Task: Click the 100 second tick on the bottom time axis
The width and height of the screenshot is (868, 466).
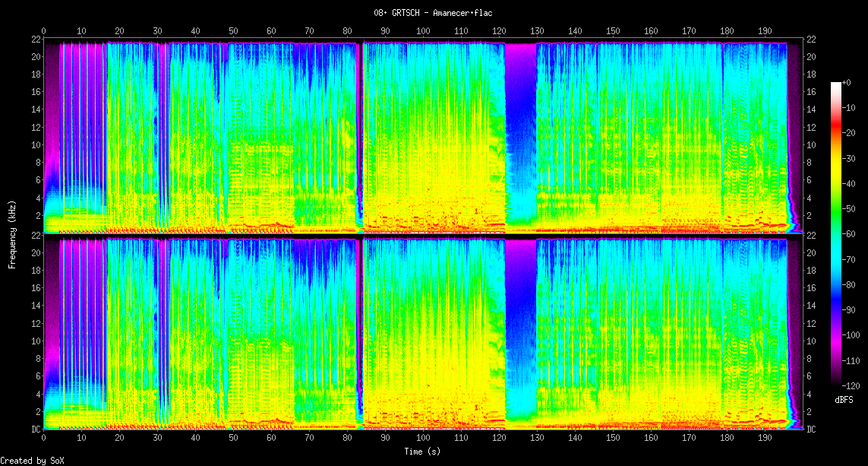Action: coord(423,439)
